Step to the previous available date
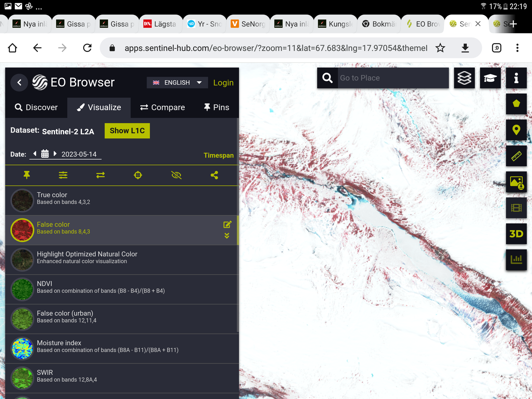Image resolution: width=532 pixels, height=399 pixels. tap(35, 153)
